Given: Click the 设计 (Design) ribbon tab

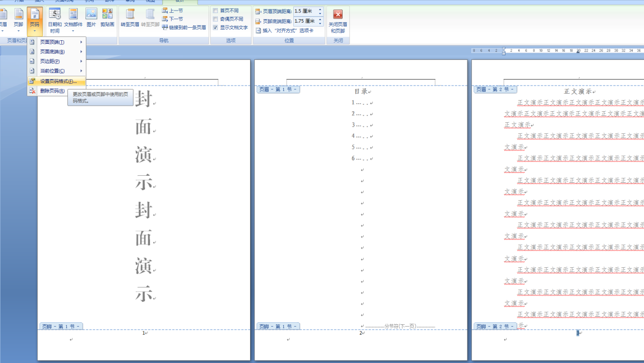Looking at the screenshot, I should coord(180,2).
